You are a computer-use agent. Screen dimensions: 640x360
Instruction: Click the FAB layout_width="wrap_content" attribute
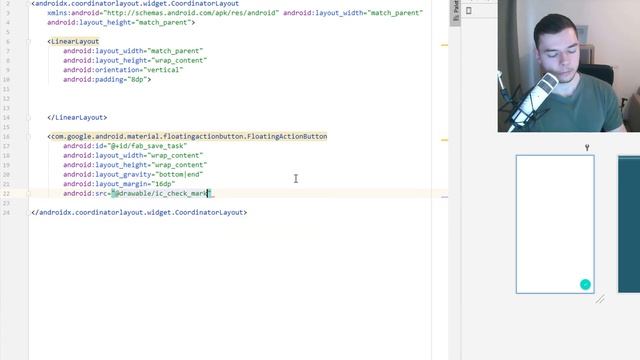point(133,156)
